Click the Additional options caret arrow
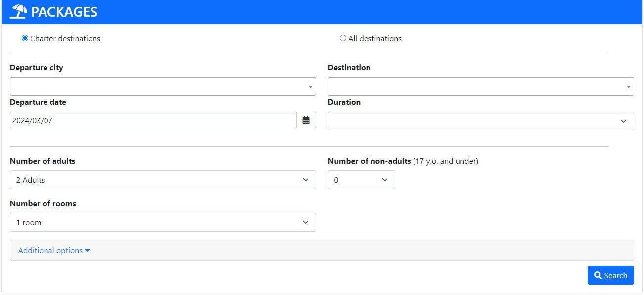The image size is (644, 295). point(88,251)
